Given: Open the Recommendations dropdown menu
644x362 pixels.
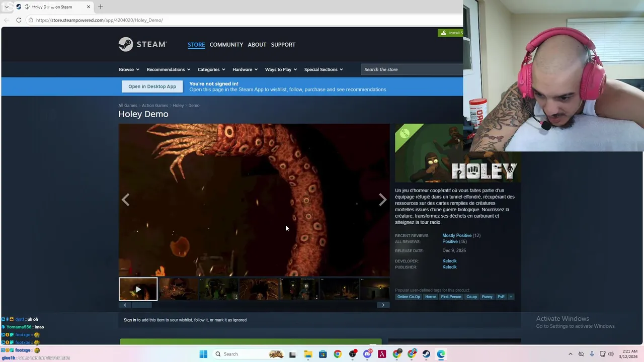Looking at the screenshot, I should [x=169, y=69].
